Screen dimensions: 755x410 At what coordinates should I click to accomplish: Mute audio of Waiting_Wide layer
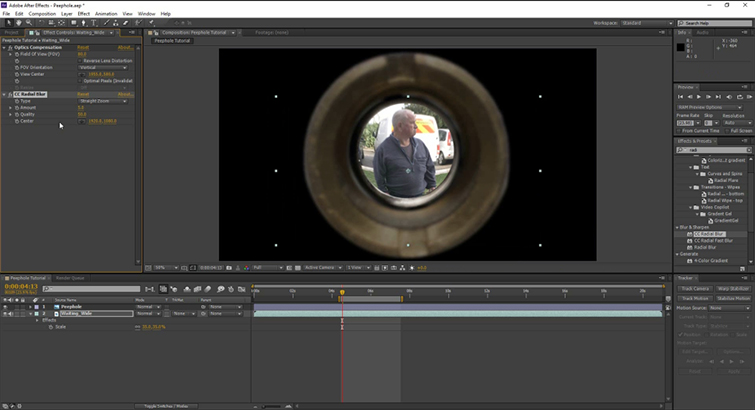11,314
